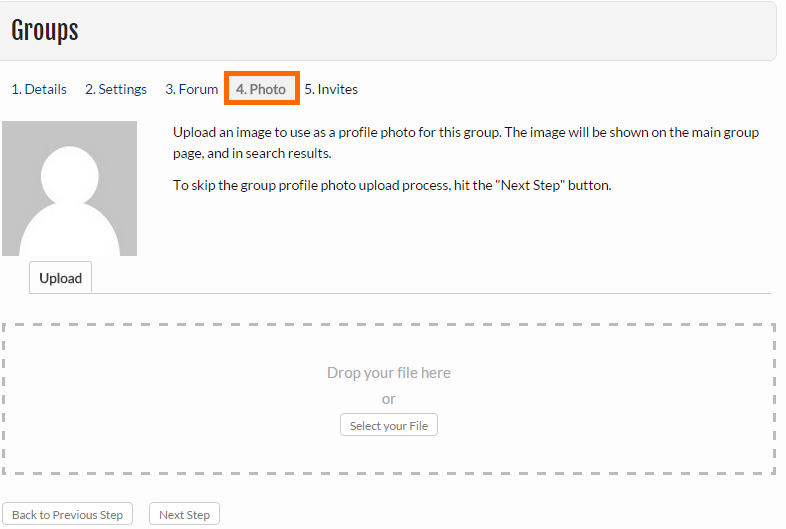Screen dimensions: 786x529
Task: Continue with the Next Step button
Action: 184,514
